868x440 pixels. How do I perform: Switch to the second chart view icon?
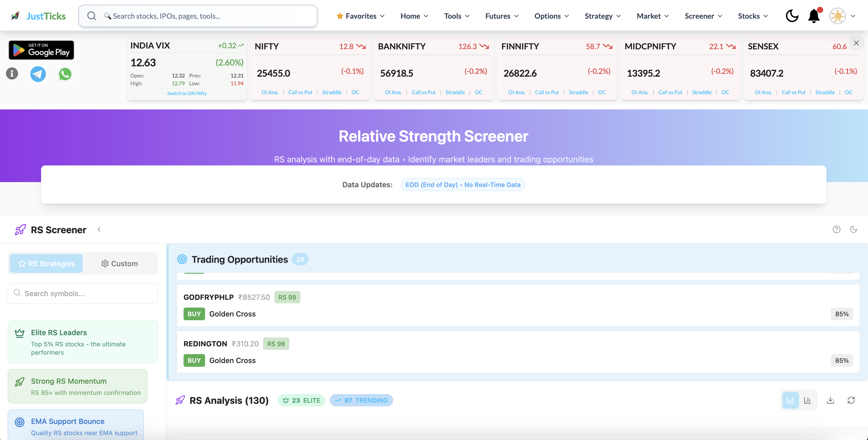807,400
